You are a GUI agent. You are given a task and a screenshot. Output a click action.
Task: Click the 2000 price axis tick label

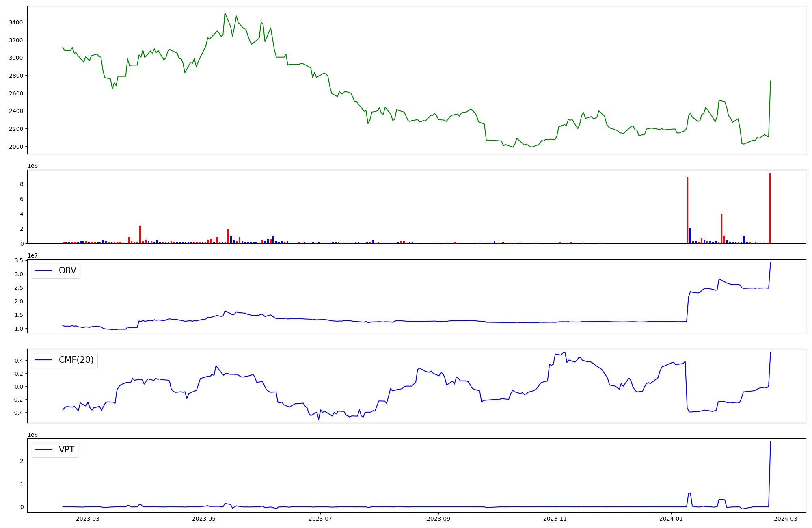(x=15, y=147)
